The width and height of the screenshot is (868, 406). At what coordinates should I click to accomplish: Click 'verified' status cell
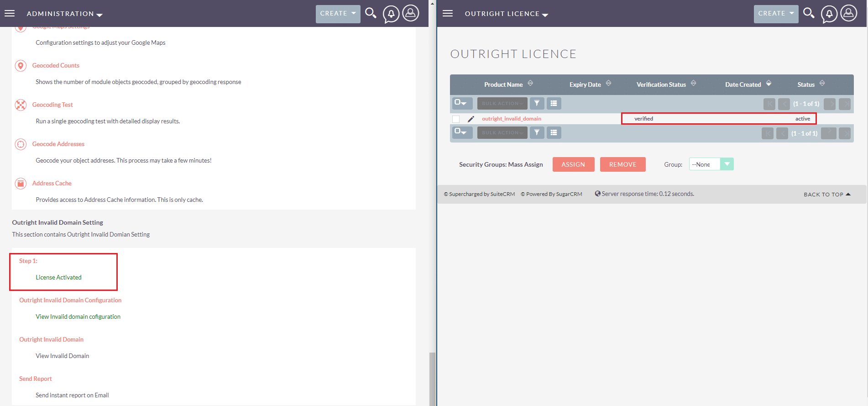(643, 119)
